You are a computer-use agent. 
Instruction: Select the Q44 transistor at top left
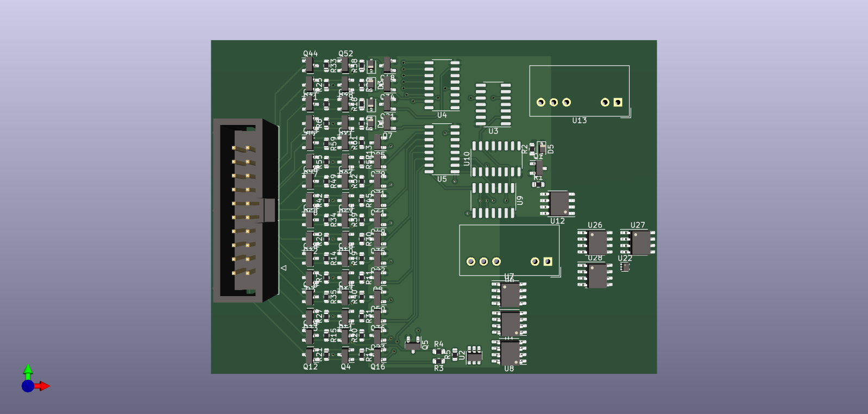(310, 65)
